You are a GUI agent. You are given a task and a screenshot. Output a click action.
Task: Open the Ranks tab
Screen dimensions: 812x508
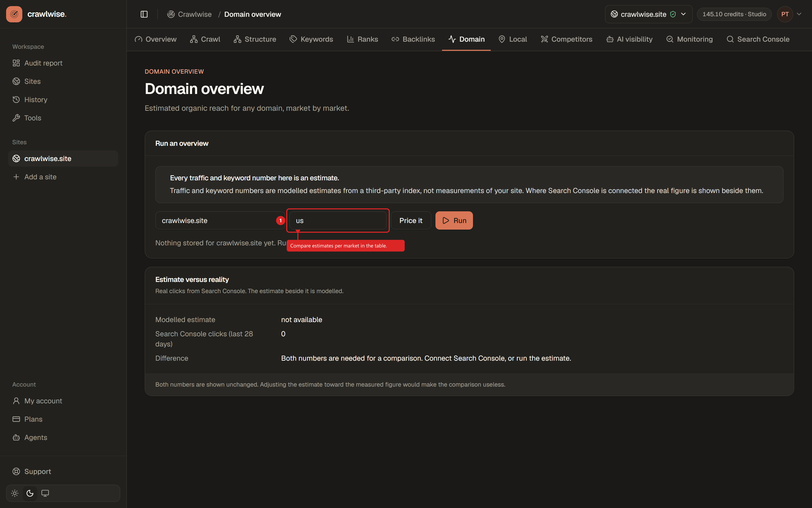pyautogui.click(x=362, y=39)
